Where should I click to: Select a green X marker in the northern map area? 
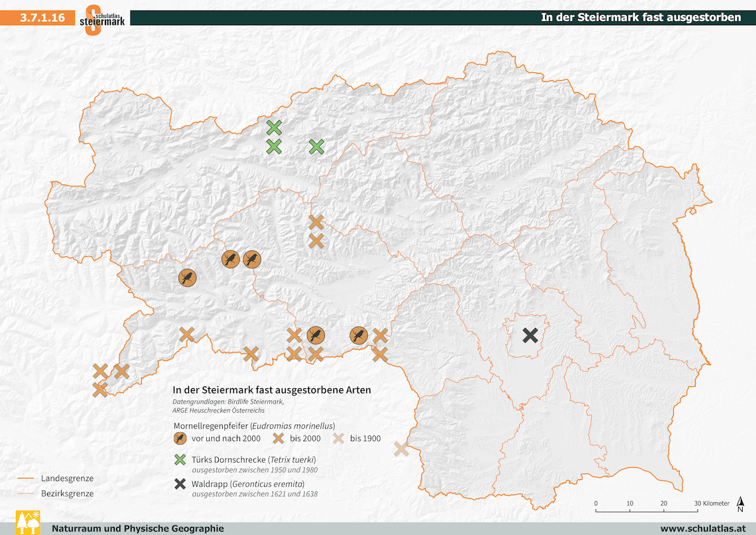[273, 126]
